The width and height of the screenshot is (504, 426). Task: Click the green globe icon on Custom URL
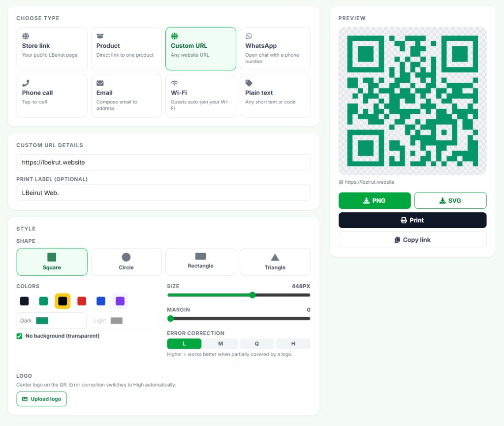[175, 36]
